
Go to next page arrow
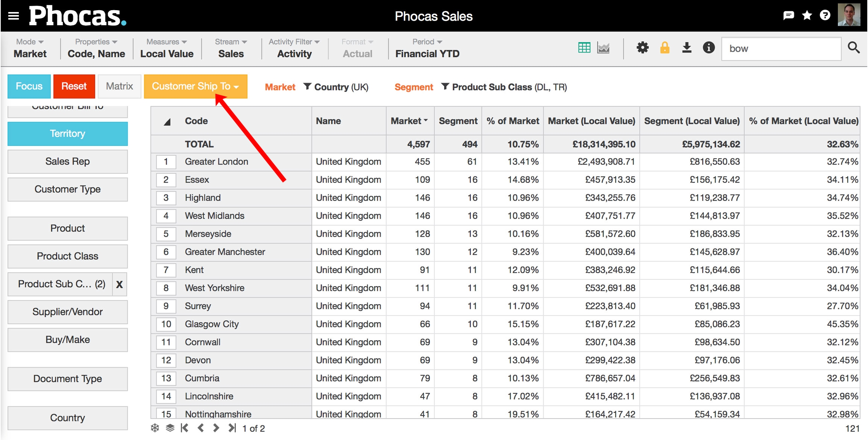click(x=216, y=428)
